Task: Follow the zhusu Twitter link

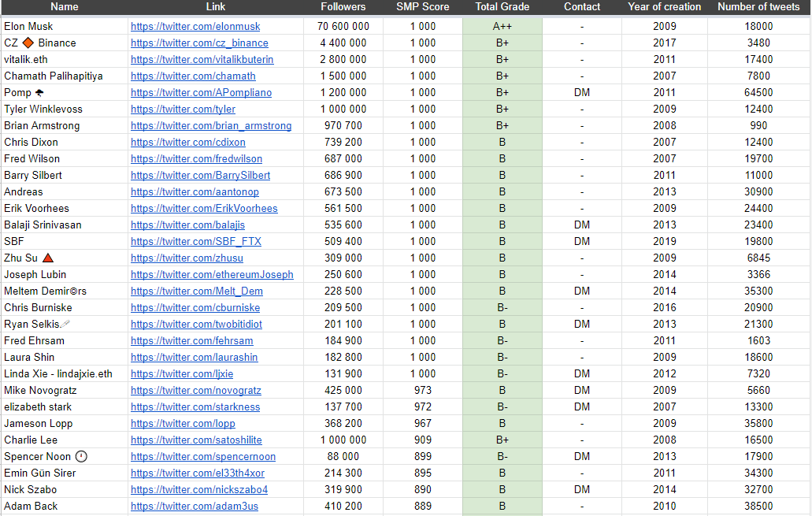Action: (187, 258)
